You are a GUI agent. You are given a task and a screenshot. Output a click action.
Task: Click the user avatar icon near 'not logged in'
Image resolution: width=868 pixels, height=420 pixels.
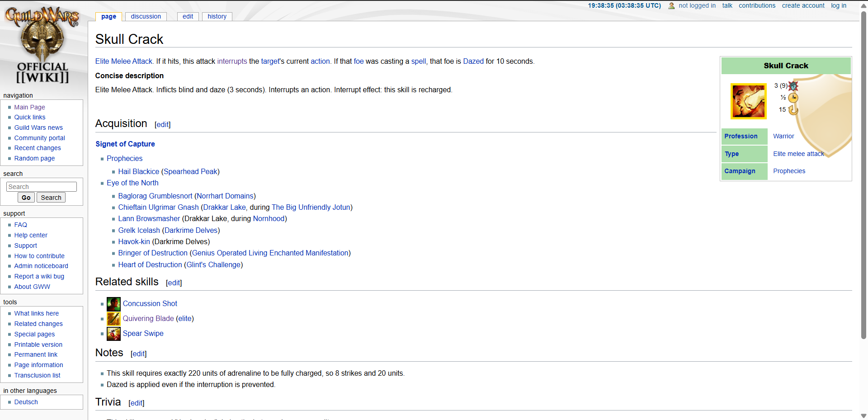671,6
